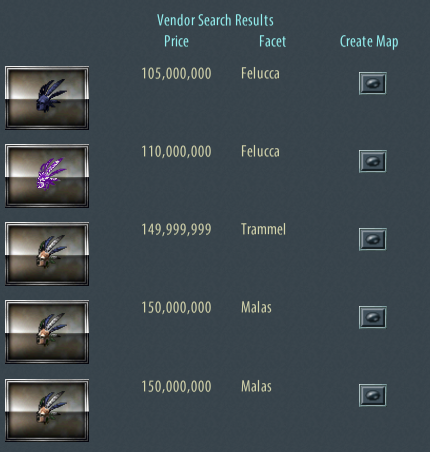The image size is (430, 452).
Task: Click Felucca beside the 105,000,000 price
Action: tap(260, 73)
